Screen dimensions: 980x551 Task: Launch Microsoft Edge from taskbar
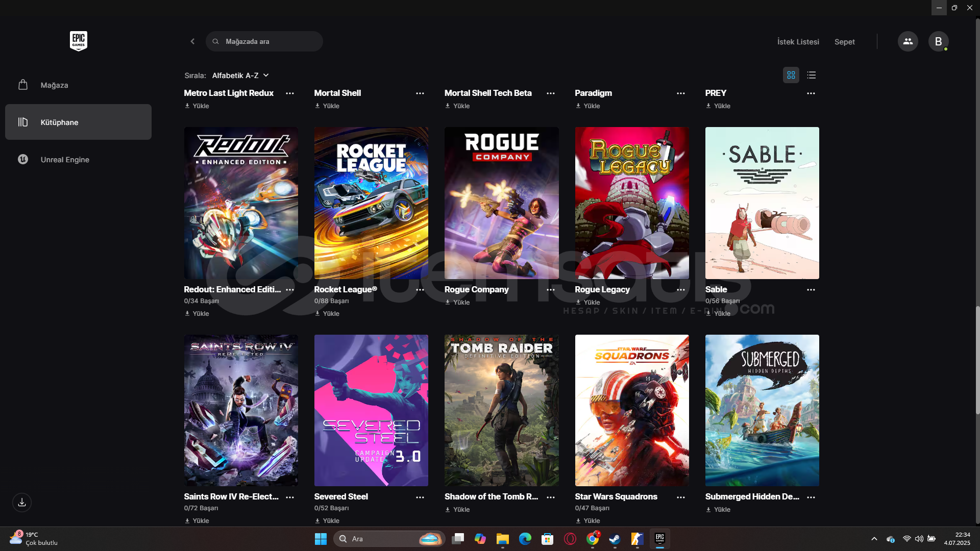(x=525, y=539)
